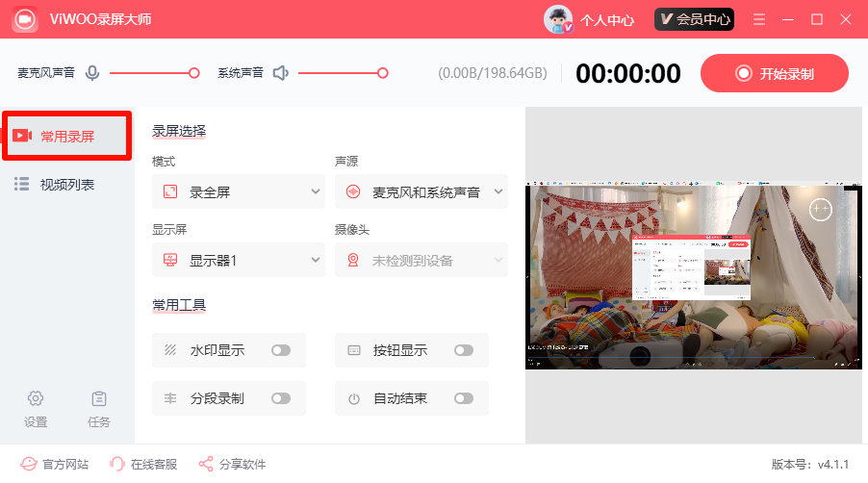Turn on the 自动结束 switch

tap(464, 398)
